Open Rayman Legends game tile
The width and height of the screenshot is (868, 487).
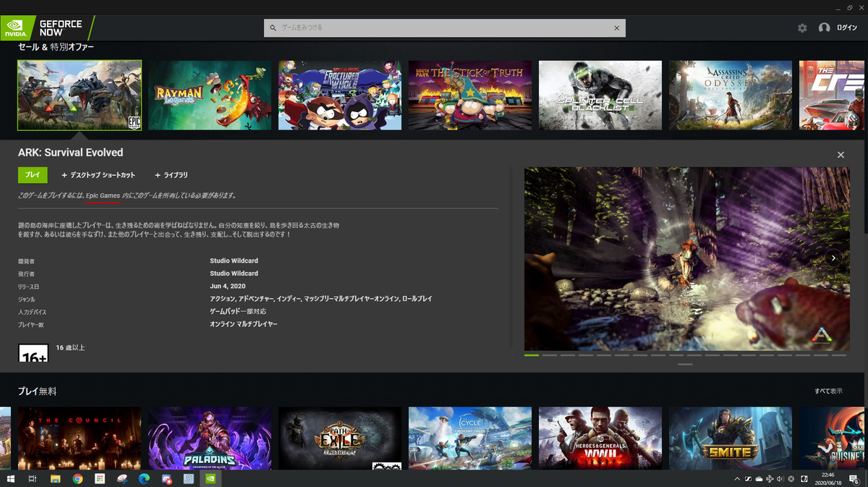[210, 95]
